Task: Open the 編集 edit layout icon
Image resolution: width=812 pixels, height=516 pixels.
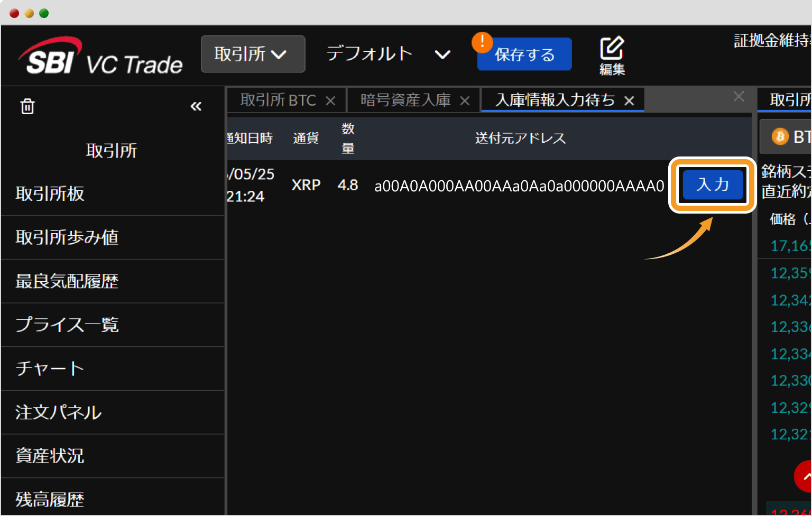Action: click(x=612, y=56)
